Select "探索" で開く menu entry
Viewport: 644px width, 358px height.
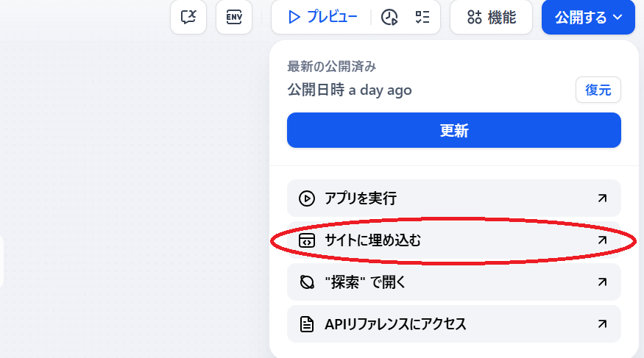(454, 282)
